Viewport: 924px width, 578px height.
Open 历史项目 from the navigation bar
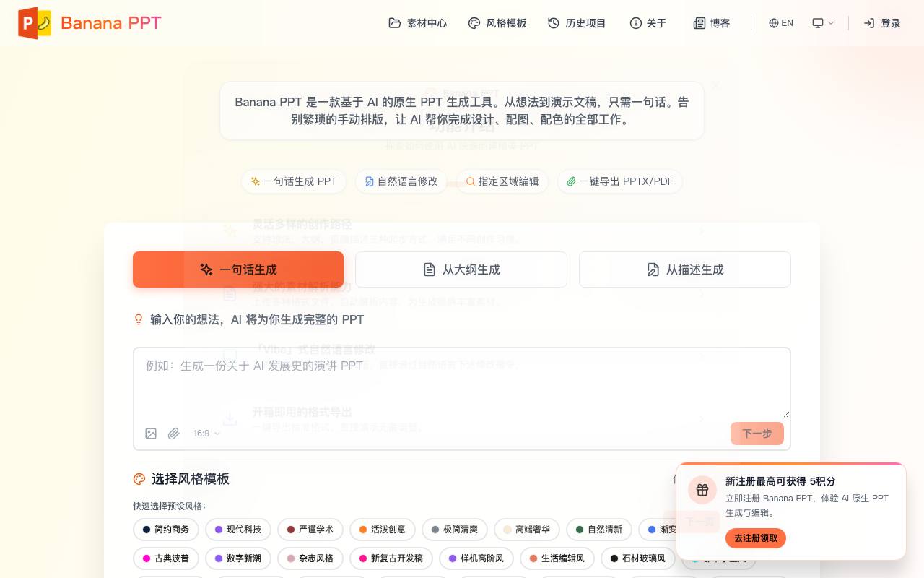[x=577, y=23]
